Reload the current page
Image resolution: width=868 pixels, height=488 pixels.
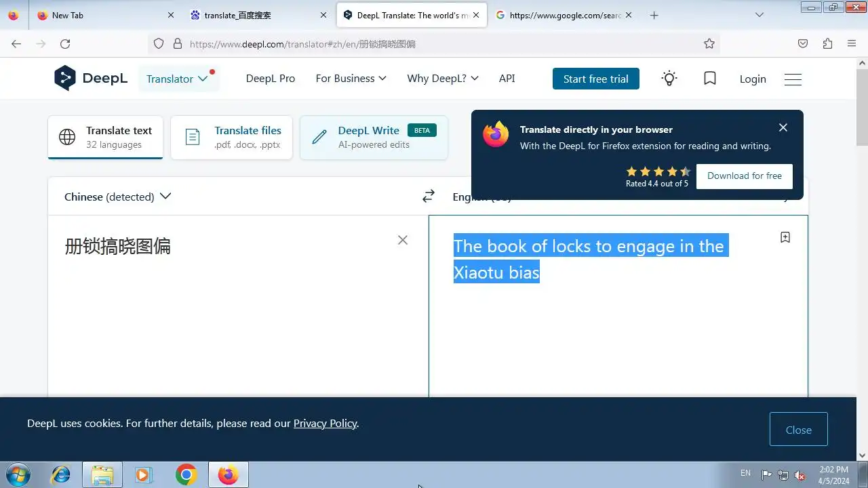click(65, 43)
